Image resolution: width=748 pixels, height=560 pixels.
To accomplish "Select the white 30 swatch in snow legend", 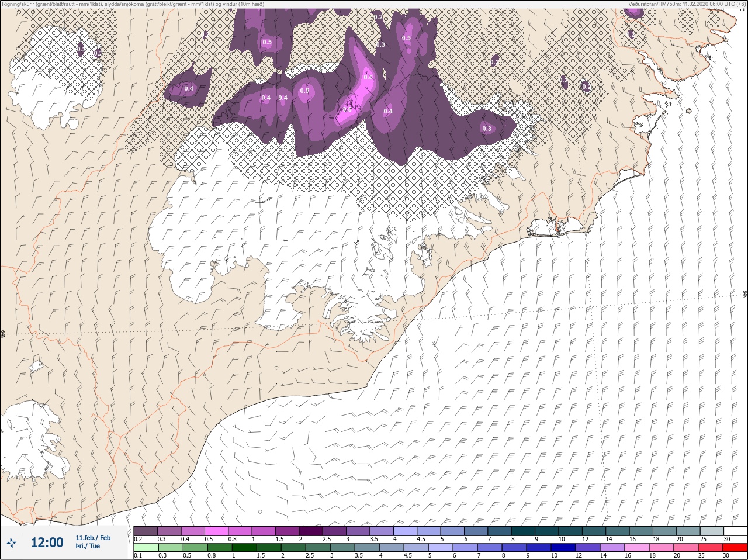I will (735, 531).
